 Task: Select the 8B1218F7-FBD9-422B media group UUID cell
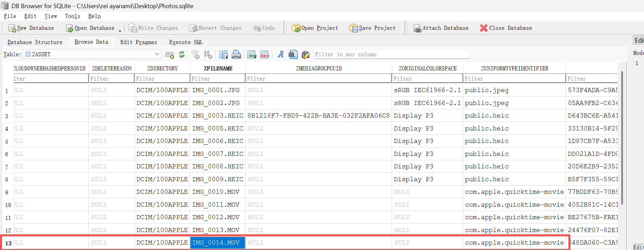pyautogui.click(x=318, y=116)
